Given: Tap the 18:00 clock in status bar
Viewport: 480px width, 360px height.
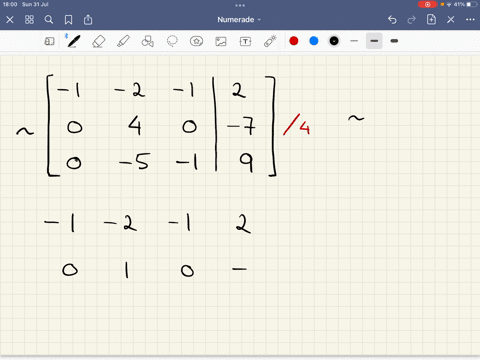Looking at the screenshot, I should (x=10, y=5).
